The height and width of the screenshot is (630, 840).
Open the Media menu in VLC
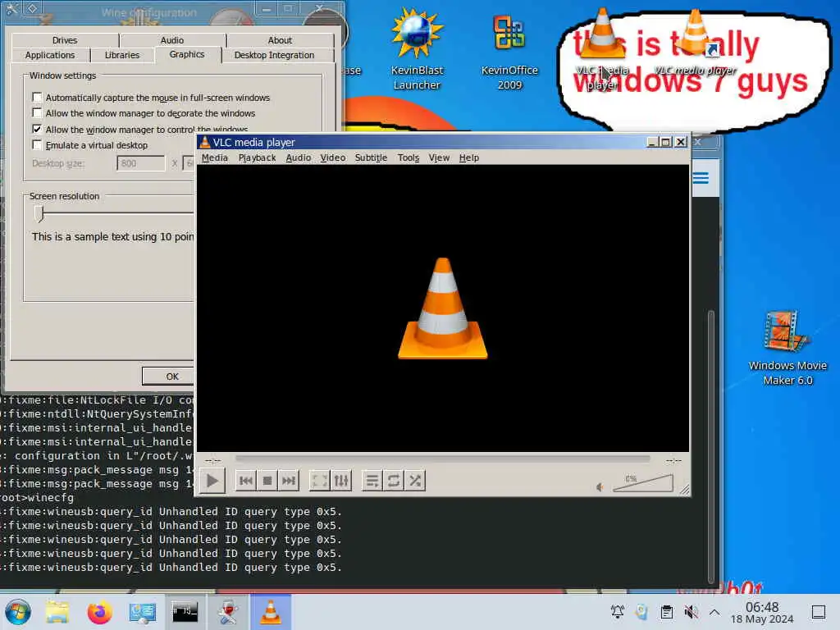coord(214,157)
